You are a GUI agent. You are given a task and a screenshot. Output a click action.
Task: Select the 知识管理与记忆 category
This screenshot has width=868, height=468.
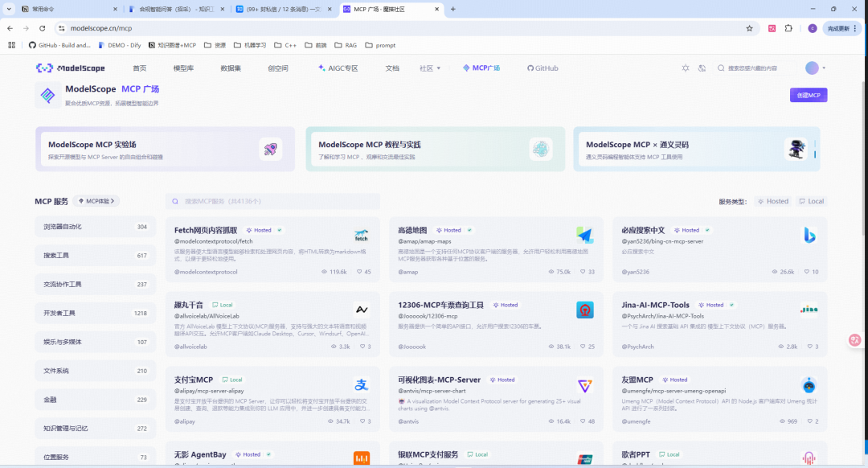tap(95, 428)
